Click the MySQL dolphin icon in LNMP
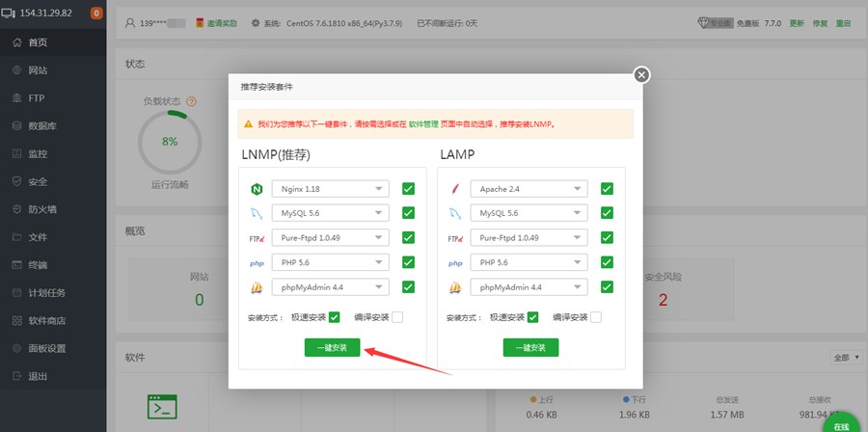The width and height of the screenshot is (868, 432). [257, 213]
